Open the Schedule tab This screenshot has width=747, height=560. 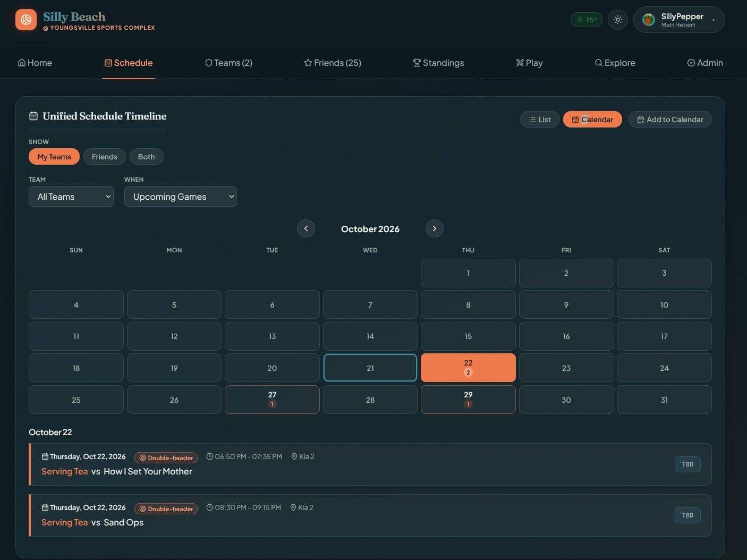(129, 63)
